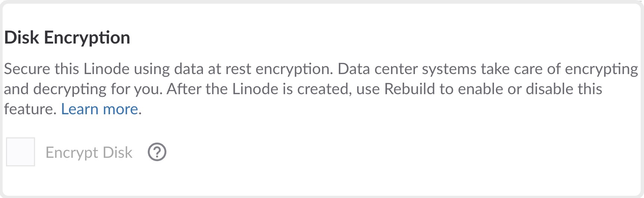Show help info beside Encrypt Disk
This screenshot has height=198, width=644.
pyautogui.click(x=157, y=152)
